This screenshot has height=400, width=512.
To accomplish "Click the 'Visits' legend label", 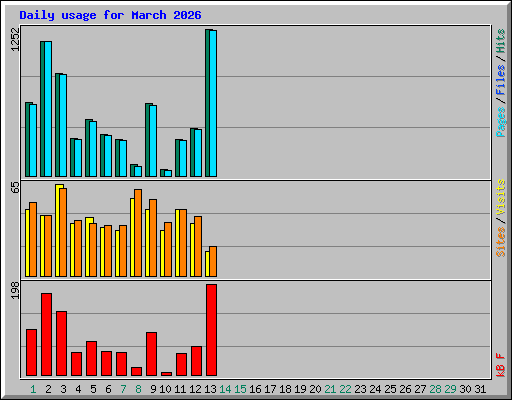I will coord(500,197).
